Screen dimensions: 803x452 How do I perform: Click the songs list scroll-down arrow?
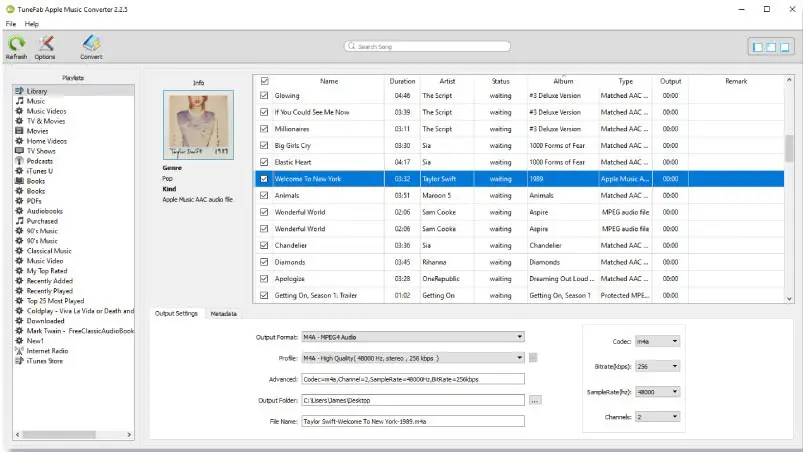click(x=789, y=298)
